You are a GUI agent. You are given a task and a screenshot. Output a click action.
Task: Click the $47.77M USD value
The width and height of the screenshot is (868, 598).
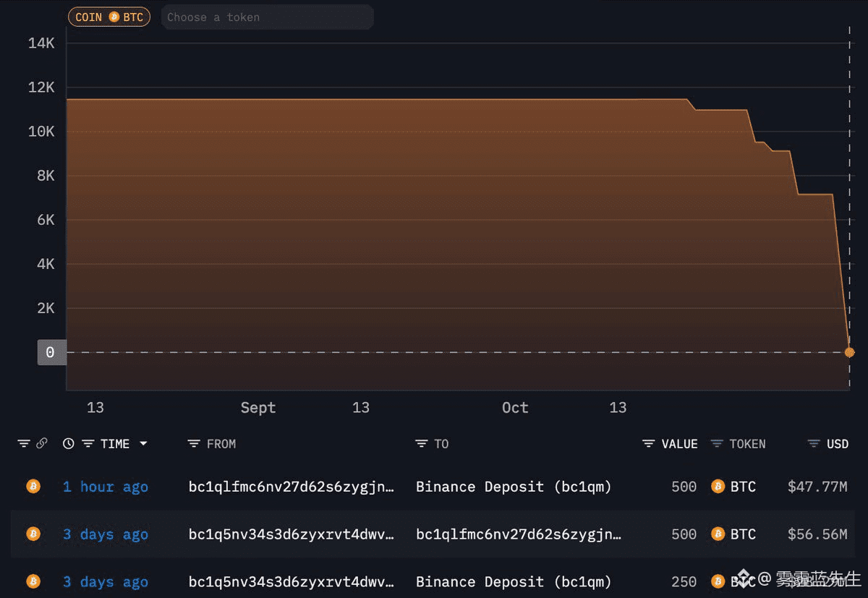pyautogui.click(x=817, y=487)
